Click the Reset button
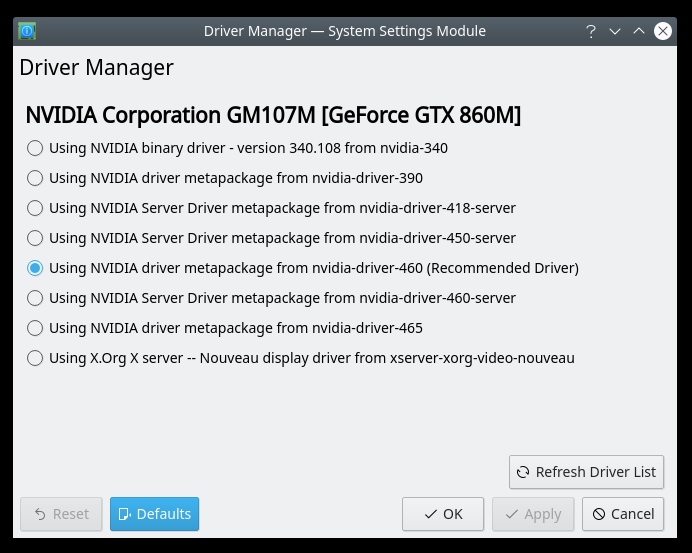This screenshot has height=553, width=692. coord(61,514)
